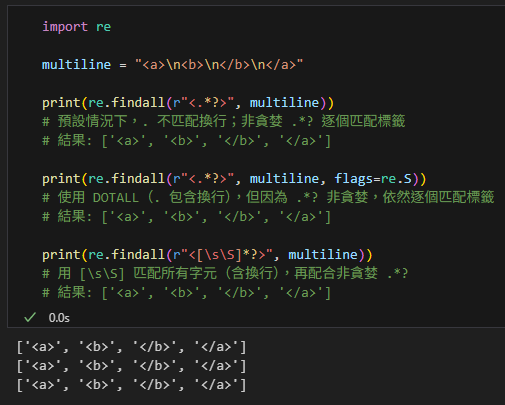Viewport: 505px width, 405px height.
Task: Click the last '# 結果' comment in the cell
Action: [x=186, y=293]
